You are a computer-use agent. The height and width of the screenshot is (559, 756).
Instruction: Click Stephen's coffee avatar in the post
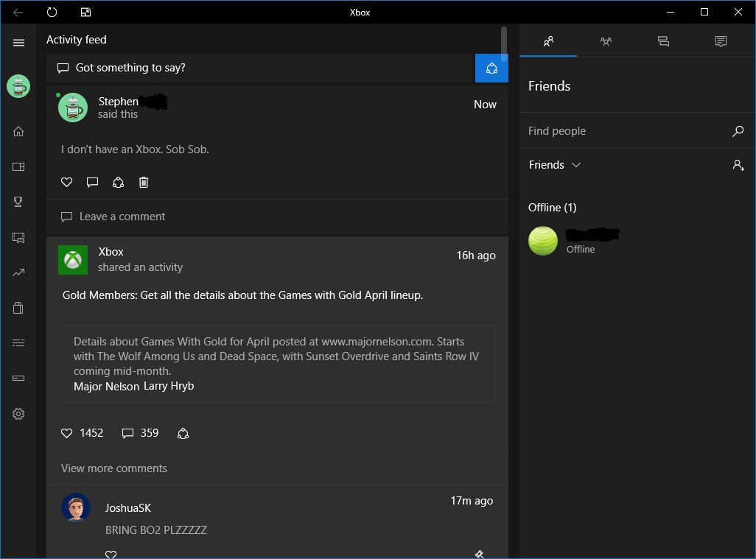pyautogui.click(x=73, y=108)
